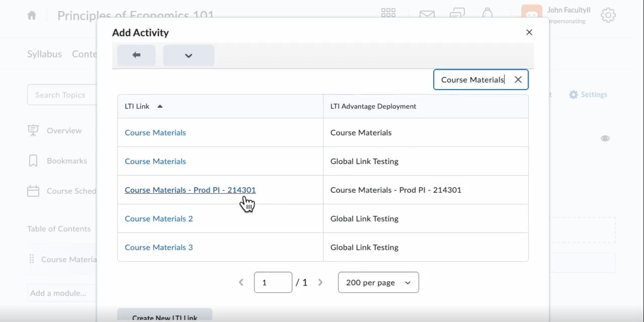Click the LTI Advantage Deployment column header
Image resolution: width=644 pixels, height=322 pixels.
click(373, 106)
